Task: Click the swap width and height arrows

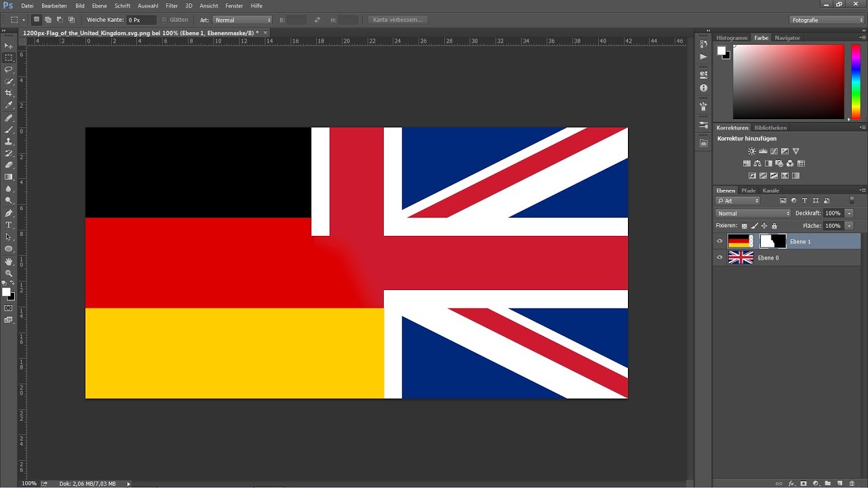Action: point(317,20)
